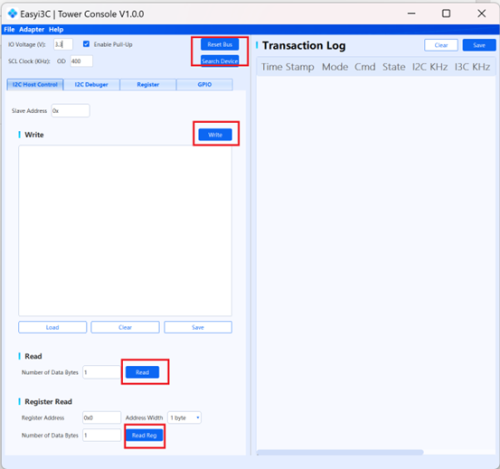Click the Transaction Log horizontal scrollbar
The height and width of the screenshot is (469, 500).
coord(340,452)
